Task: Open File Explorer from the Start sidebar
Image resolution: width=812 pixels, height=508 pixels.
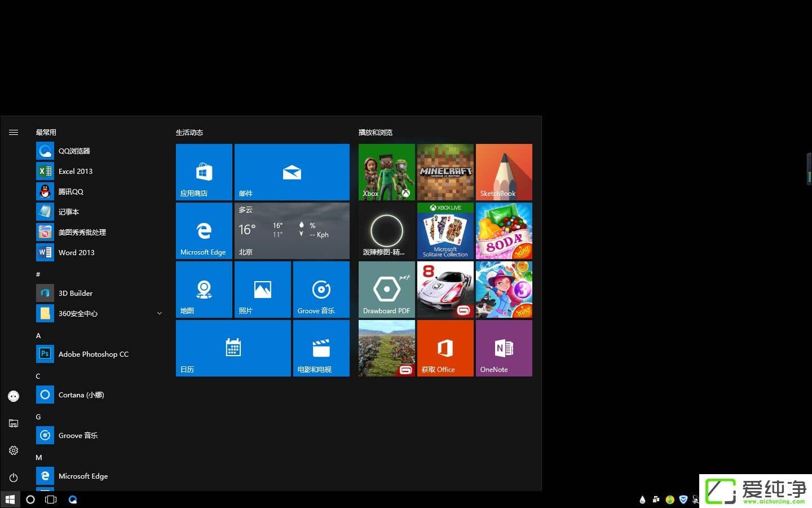Action: click(x=13, y=423)
